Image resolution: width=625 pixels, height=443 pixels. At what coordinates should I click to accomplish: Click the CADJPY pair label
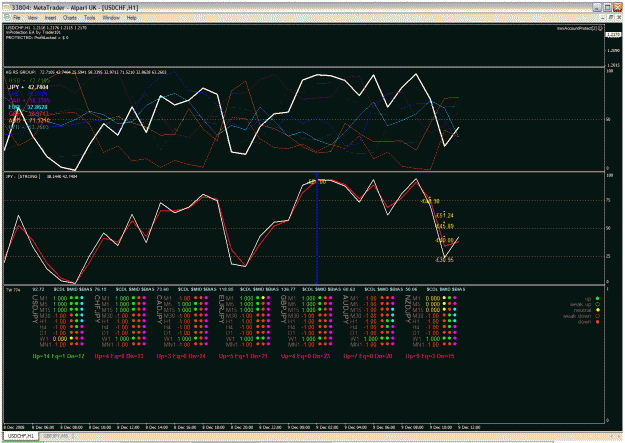pos(159,309)
